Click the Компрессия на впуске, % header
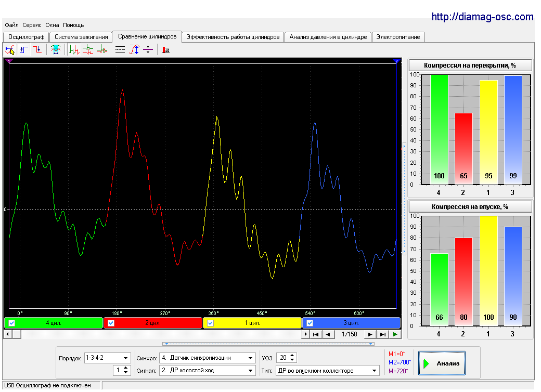The width and height of the screenshot is (541, 392). coord(470,207)
